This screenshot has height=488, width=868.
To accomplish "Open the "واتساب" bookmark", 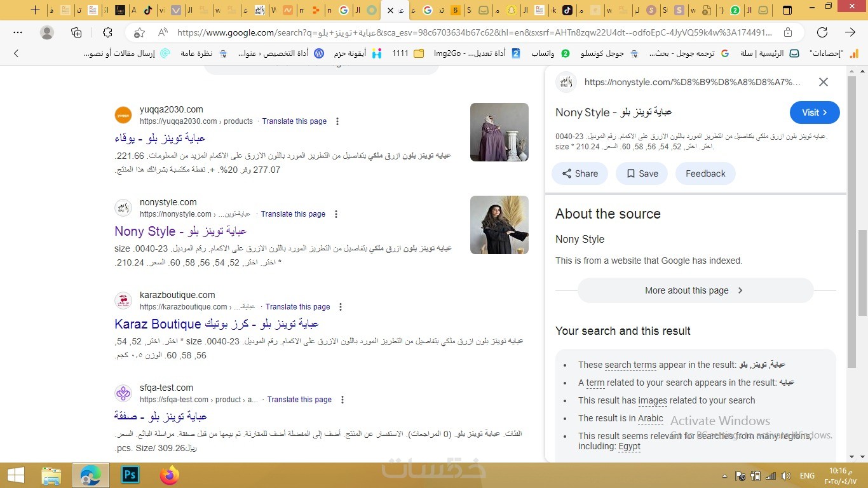I will (x=550, y=54).
